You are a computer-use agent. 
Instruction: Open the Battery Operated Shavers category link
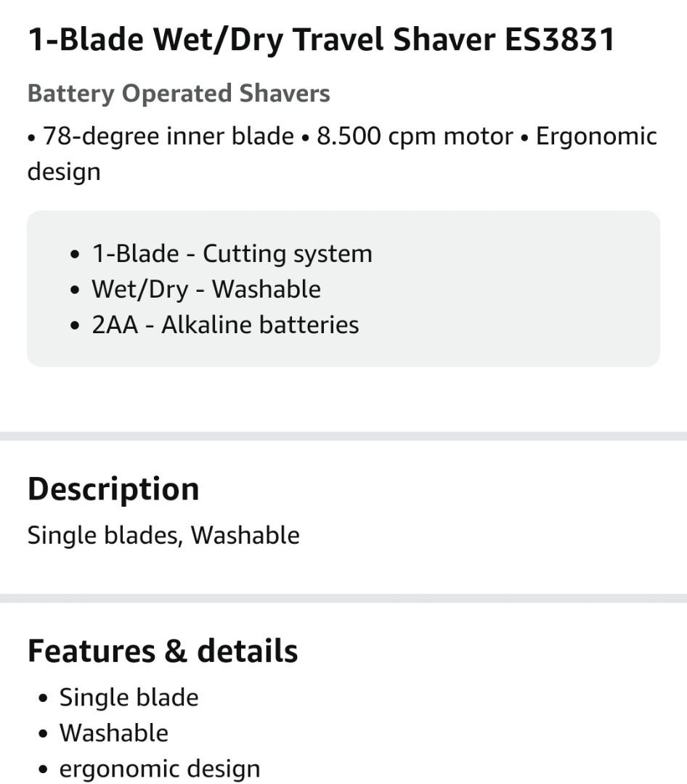coord(179,94)
